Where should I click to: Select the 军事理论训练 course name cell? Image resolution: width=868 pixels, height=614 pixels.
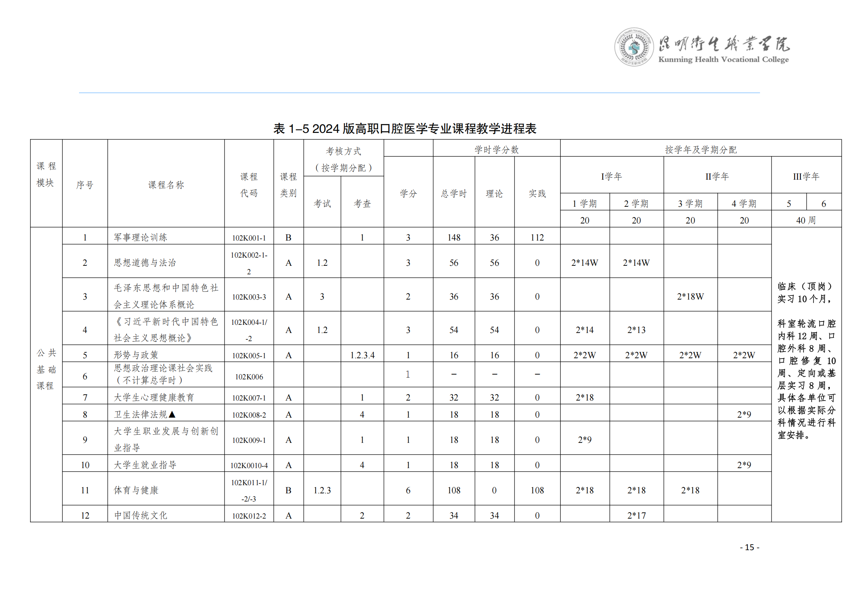point(141,238)
